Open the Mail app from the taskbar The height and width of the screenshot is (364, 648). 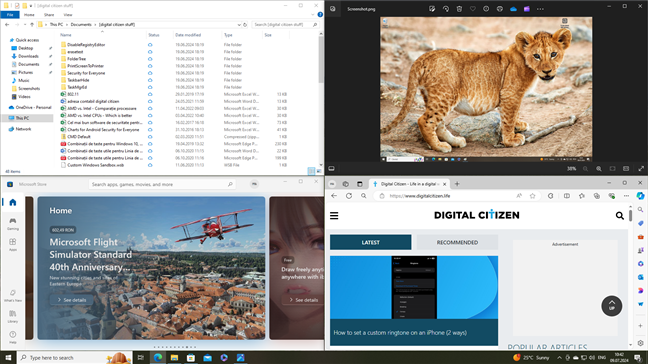(207, 358)
